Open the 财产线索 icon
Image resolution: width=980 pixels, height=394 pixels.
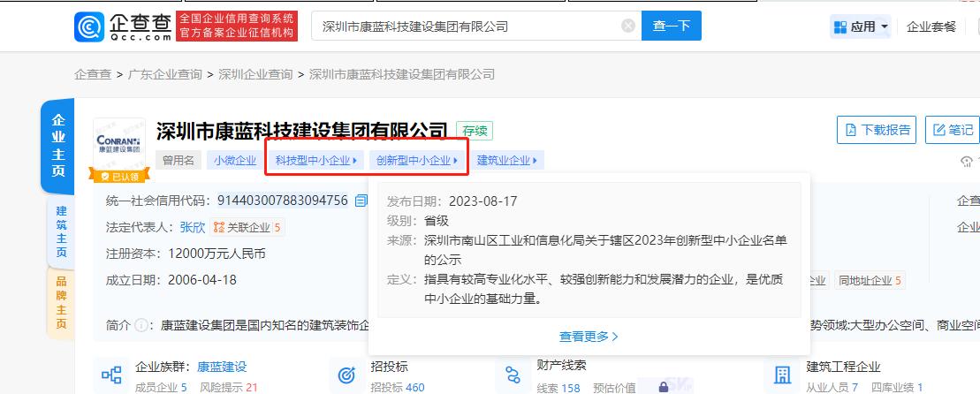(512, 375)
